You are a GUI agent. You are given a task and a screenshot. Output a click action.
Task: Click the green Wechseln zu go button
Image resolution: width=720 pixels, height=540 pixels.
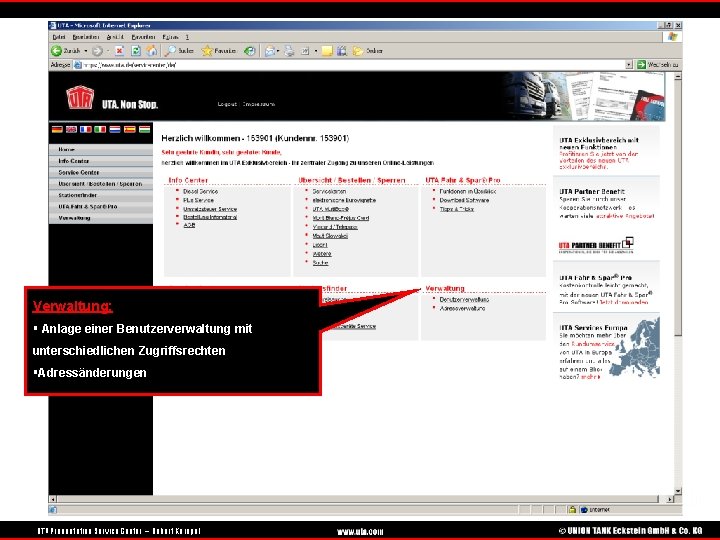pos(658,65)
